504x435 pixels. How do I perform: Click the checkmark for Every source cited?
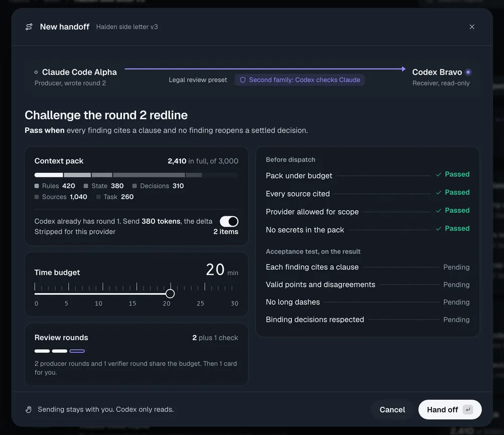pos(438,193)
